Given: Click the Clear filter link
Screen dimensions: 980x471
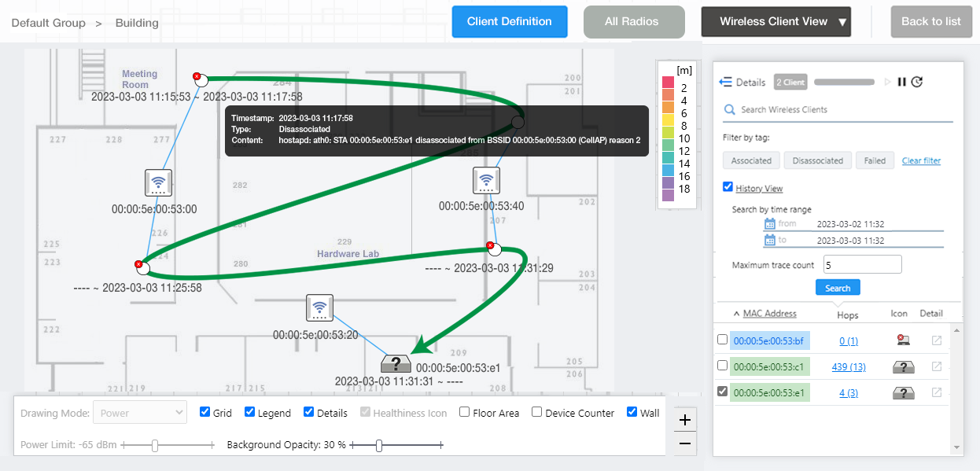Looking at the screenshot, I should tap(921, 160).
